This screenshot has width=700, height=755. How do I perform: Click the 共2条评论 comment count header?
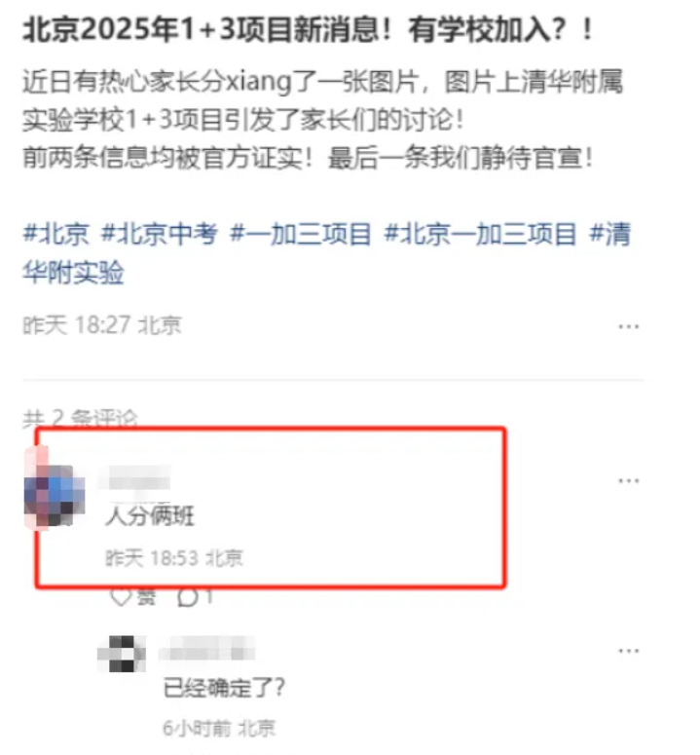80,418
